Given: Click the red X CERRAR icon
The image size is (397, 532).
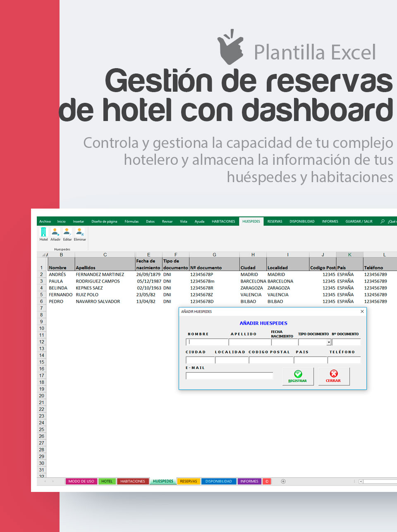Looking at the screenshot, I should click(334, 374).
